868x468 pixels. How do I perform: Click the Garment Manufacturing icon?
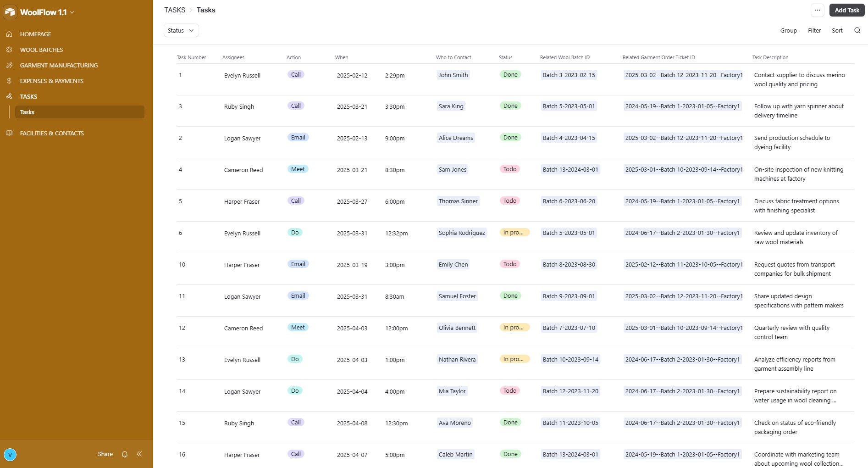(9, 65)
